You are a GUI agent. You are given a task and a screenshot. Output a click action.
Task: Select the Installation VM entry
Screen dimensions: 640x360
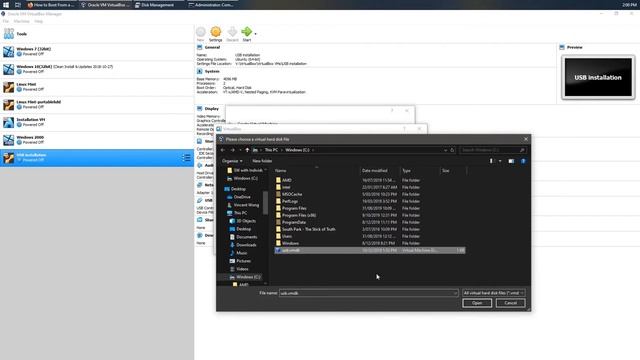97,122
